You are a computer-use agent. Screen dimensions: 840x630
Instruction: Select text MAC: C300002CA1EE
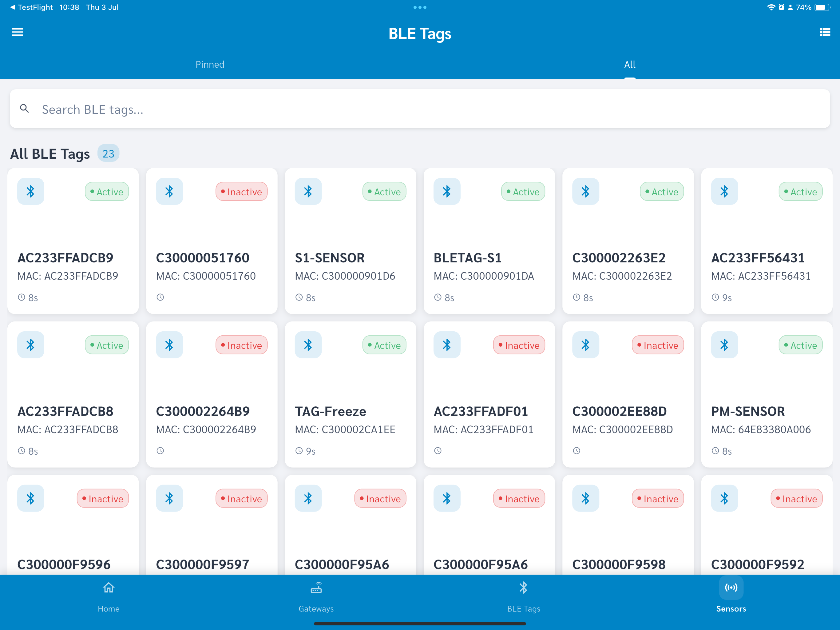(345, 430)
